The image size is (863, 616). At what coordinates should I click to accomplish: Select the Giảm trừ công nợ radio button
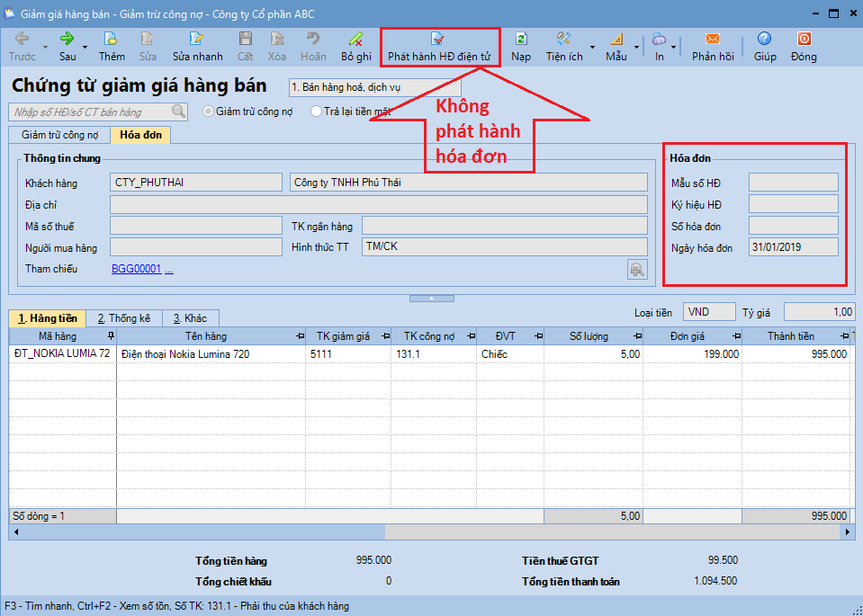coord(209,112)
